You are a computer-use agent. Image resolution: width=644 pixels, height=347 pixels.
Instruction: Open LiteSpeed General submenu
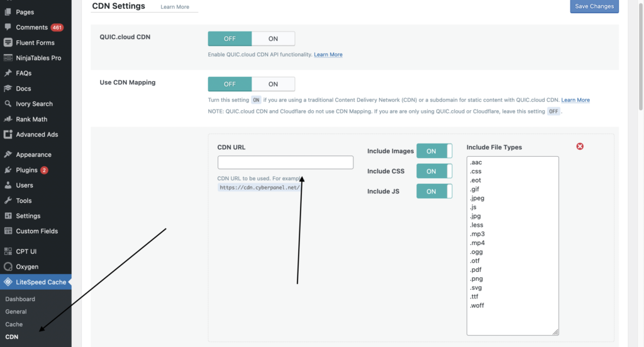(16, 312)
